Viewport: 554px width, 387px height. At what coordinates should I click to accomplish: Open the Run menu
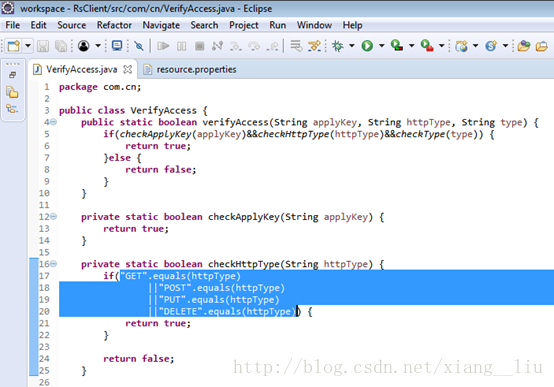pyautogui.click(x=278, y=25)
